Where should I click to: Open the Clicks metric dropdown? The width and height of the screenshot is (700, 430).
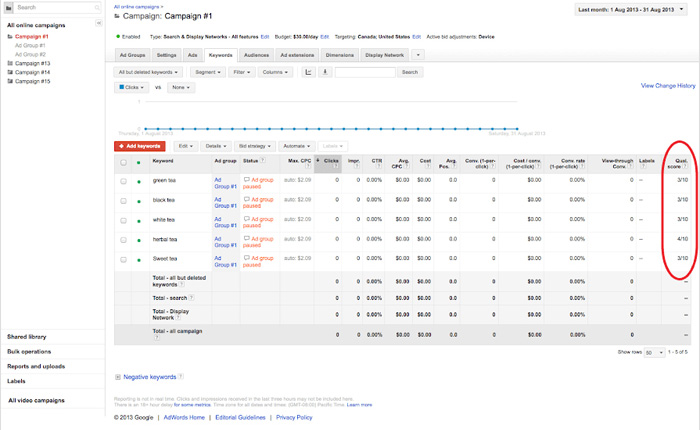tap(131, 87)
